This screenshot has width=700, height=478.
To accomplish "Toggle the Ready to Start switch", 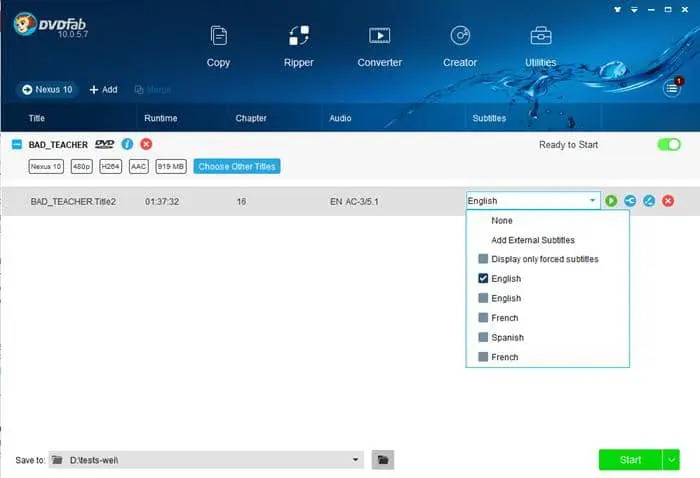I will pyautogui.click(x=669, y=145).
